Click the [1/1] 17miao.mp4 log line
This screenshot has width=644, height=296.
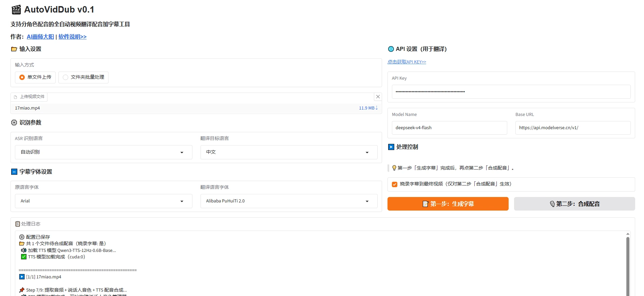(44, 277)
